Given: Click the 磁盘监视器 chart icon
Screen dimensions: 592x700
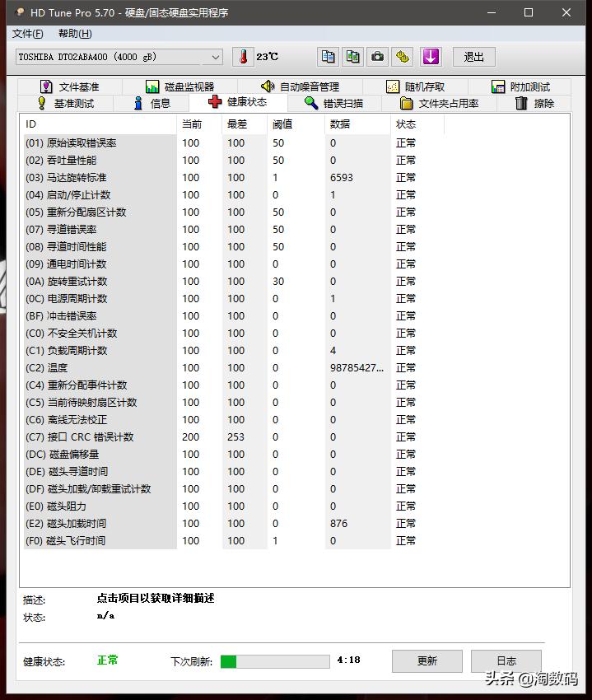Looking at the screenshot, I should point(152,86).
